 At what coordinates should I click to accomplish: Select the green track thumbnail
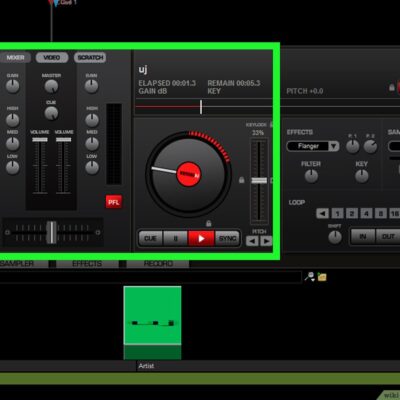coord(153,323)
